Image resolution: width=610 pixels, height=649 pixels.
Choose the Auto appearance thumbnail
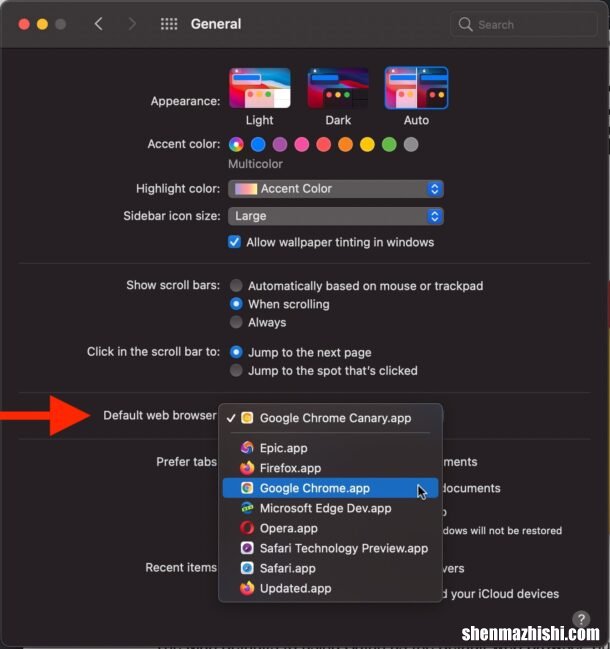(416, 88)
